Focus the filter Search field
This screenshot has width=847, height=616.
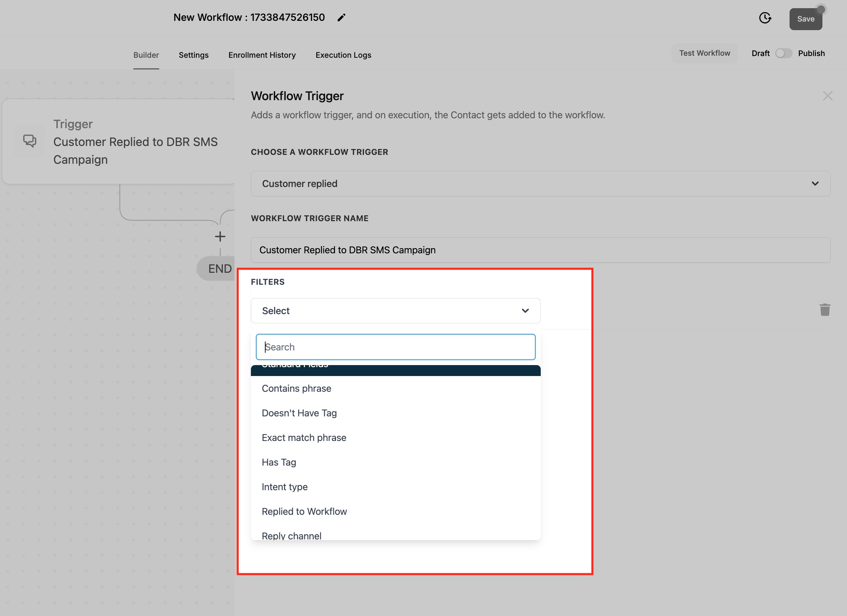click(x=395, y=347)
